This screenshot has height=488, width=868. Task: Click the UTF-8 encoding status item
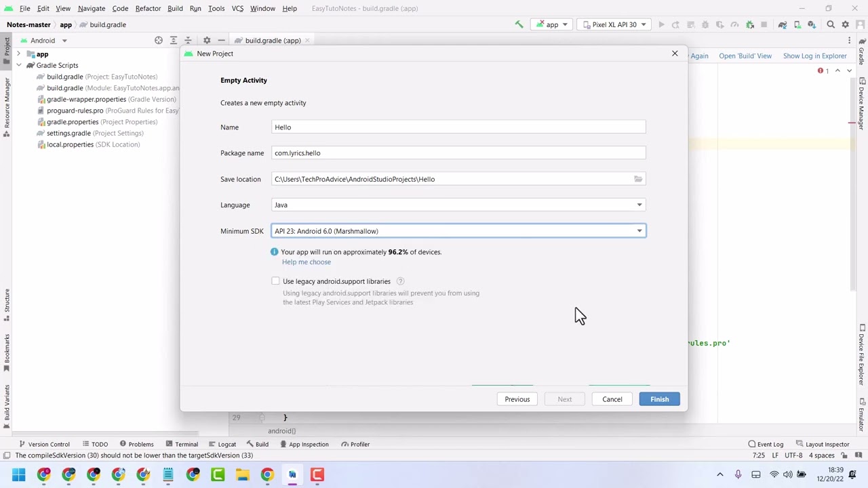793,455
